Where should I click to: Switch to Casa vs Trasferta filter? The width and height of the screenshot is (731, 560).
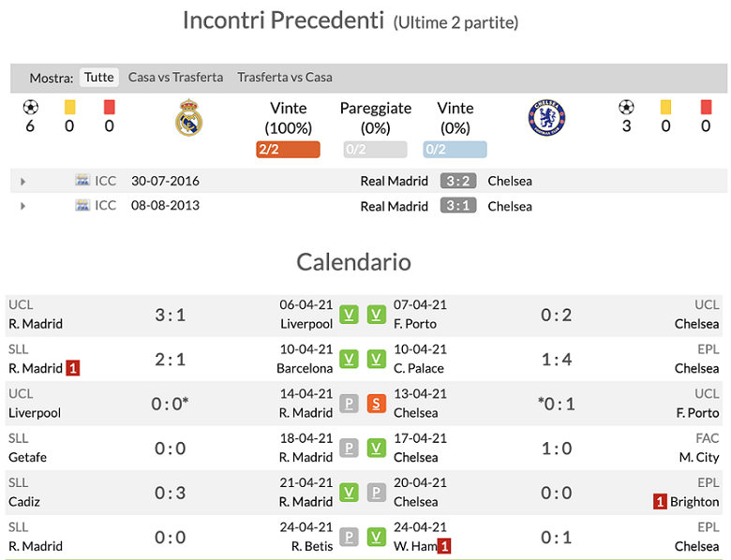coord(175,78)
